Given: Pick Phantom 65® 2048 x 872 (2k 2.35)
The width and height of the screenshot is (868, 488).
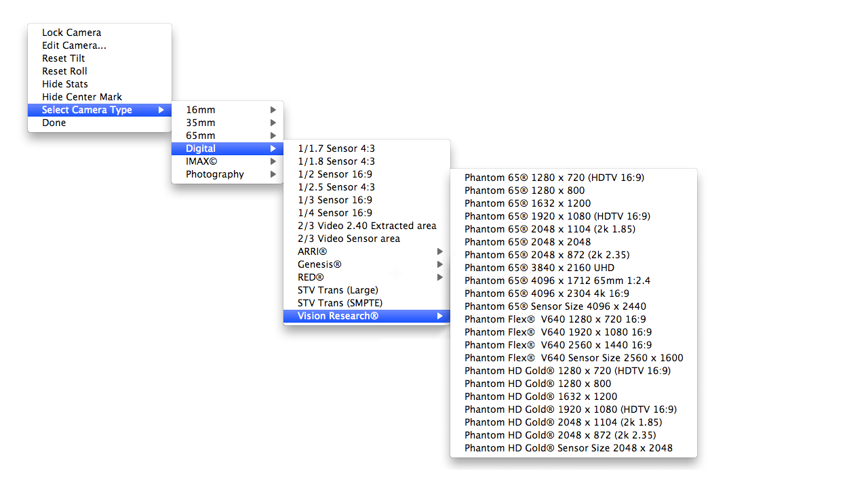Looking at the screenshot, I should click(x=574, y=255).
